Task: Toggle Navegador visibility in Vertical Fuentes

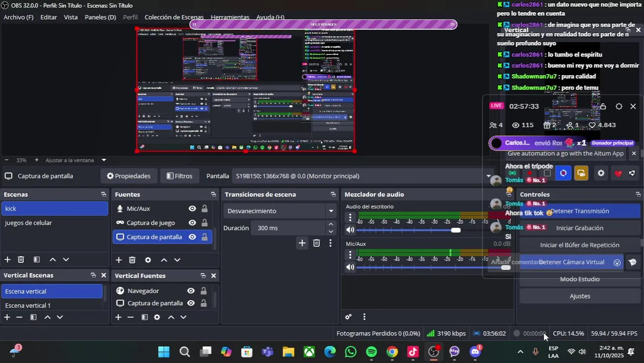Action: pos(191,290)
